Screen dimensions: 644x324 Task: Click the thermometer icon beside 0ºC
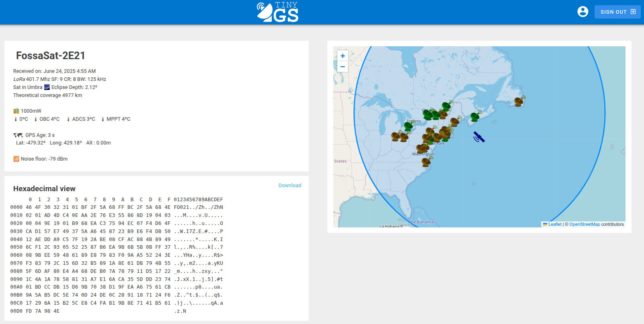(16, 119)
